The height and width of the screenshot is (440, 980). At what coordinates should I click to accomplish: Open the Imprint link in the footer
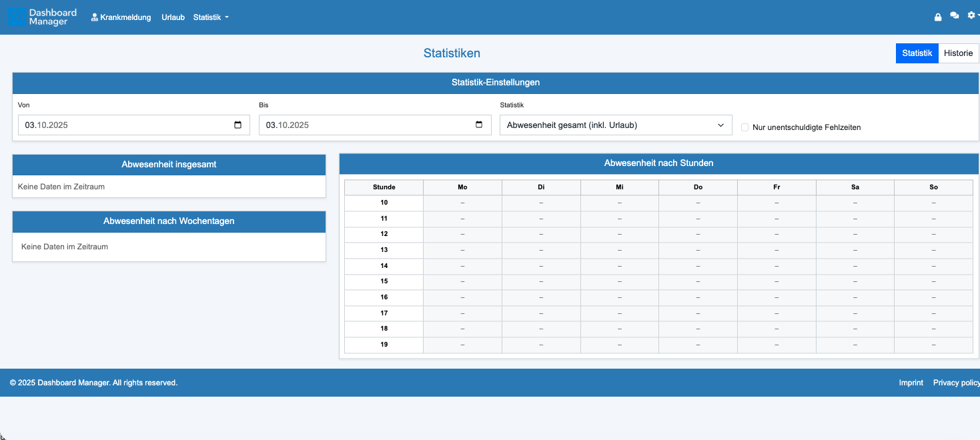tap(911, 382)
